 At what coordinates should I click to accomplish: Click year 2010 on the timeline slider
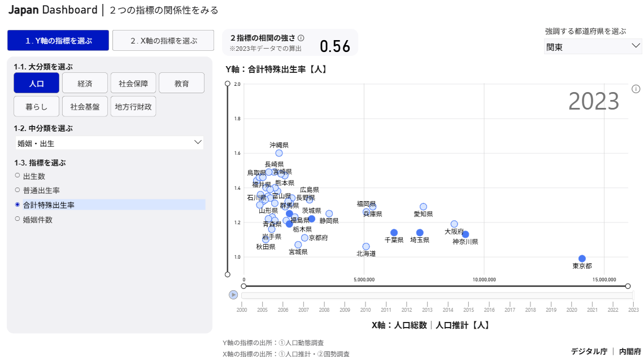[x=365, y=310]
